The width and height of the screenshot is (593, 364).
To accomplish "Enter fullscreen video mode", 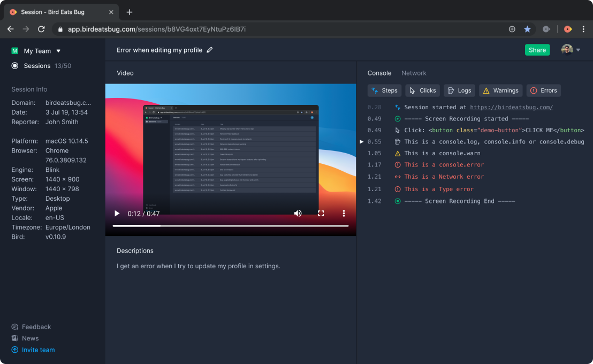I will [x=321, y=214].
